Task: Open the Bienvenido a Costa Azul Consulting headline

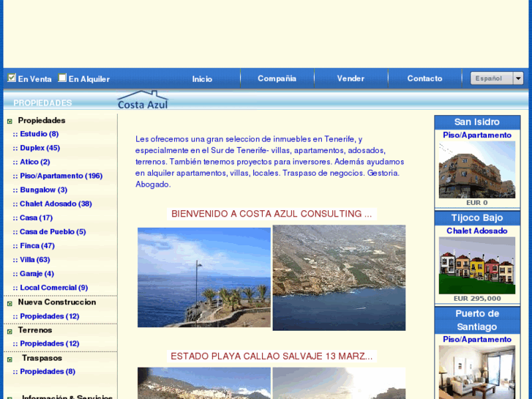Action: coord(271,214)
